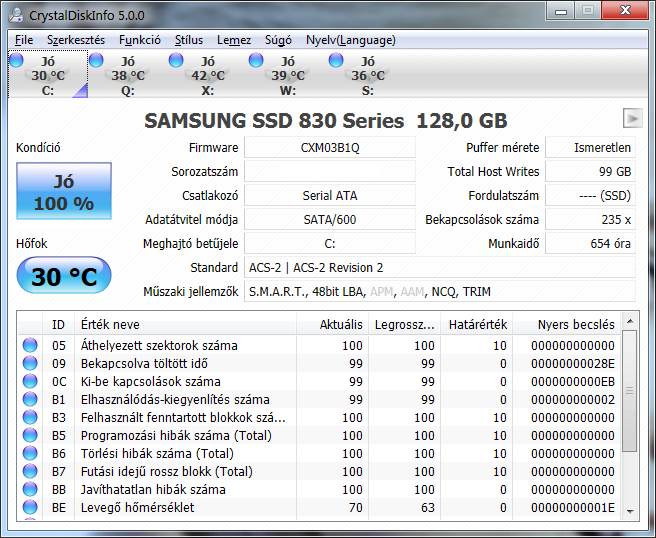Click the CrystalDiskInfo title bar icon
The image size is (656, 538).
click(x=16, y=15)
